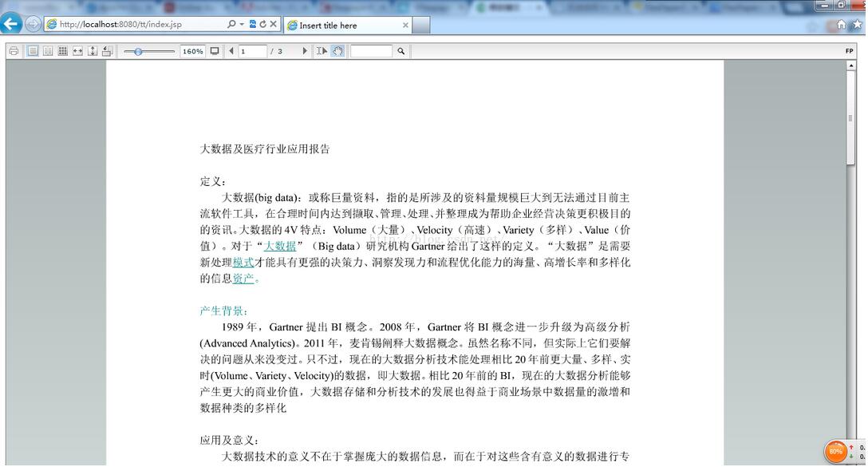868x467 pixels.
Task: Follow the 大数据 hyperlink
Action: point(279,246)
